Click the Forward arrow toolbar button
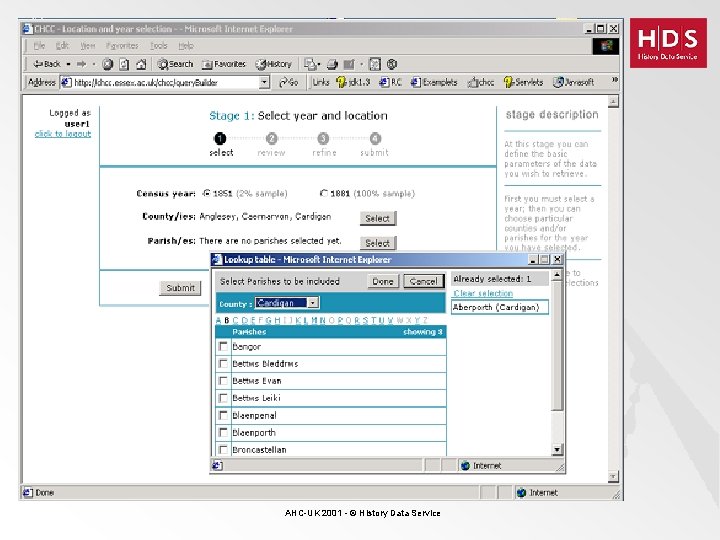The image size is (720, 540). point(82,64)
